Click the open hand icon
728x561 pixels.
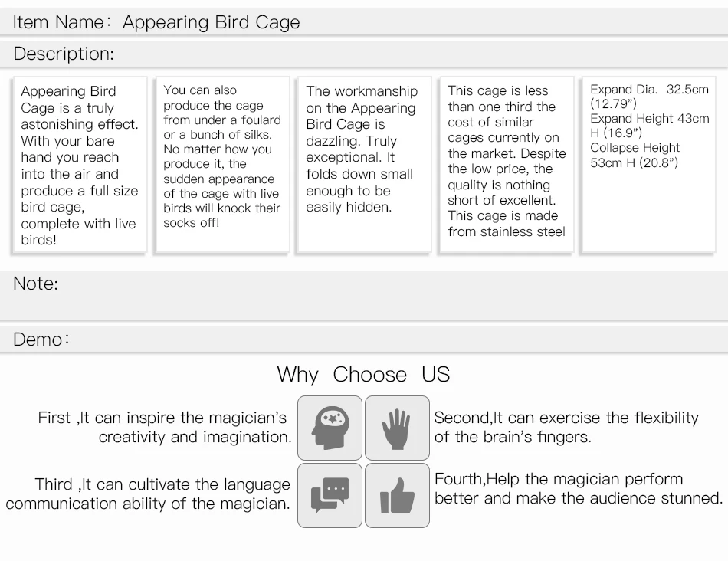pos(397,428)
